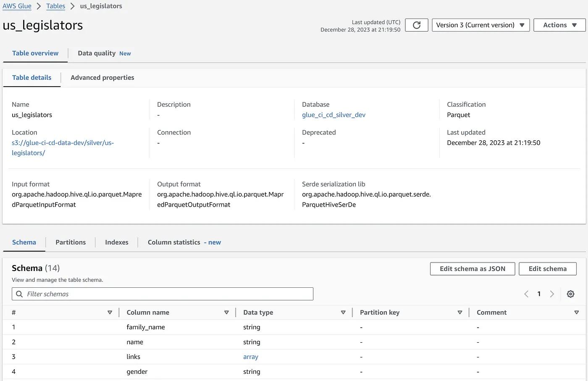The image size is (588, 381).
Task: Open the Indexes tab
Action: coord(117,242)
